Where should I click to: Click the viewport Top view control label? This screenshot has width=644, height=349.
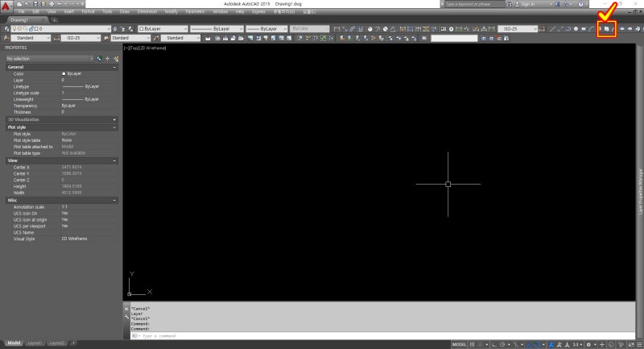(x=134, y=48)
